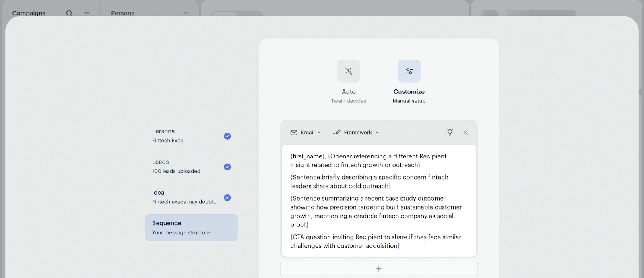This screenshot has width=644, height=278.
Task: Click the plus icon next to Persona
Action: (186, 13)
